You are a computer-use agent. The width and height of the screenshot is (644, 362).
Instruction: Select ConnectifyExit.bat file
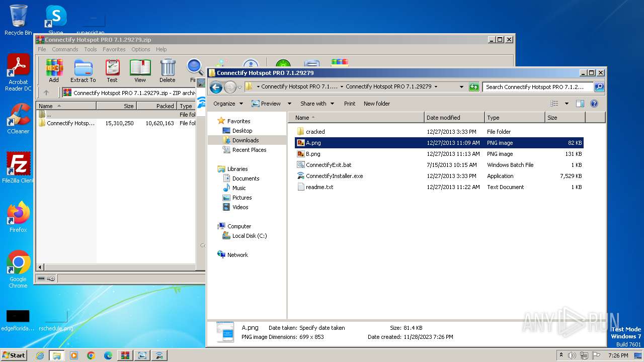329,165
